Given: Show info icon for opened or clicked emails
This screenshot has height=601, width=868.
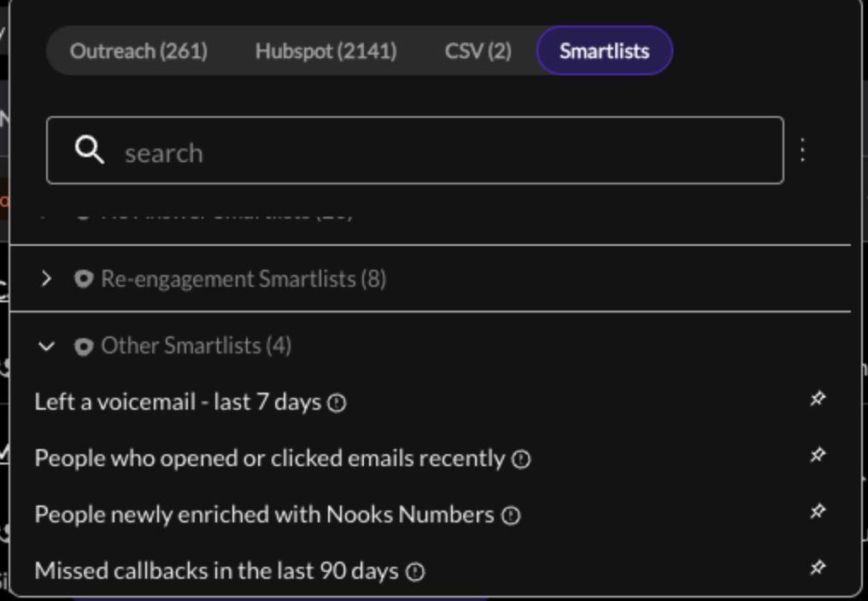Looking at the screenshot, I should pos(521,459).
